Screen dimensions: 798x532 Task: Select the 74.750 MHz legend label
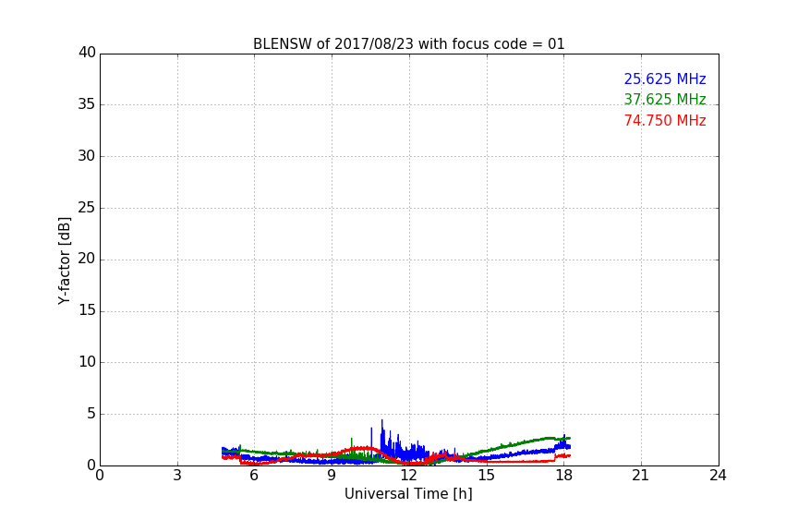[665, 121]
